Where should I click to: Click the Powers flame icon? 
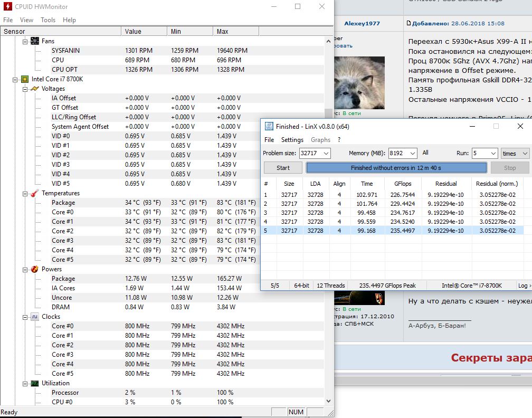(x=35, y=269)
